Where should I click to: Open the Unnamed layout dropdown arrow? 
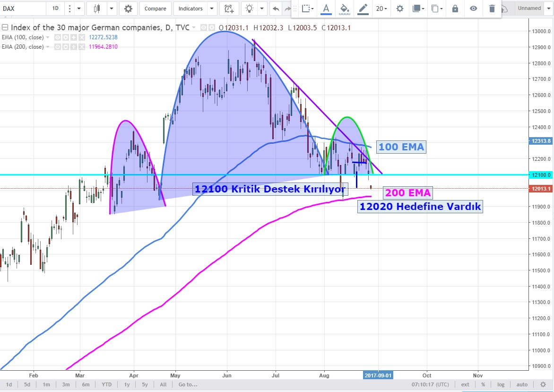tap(548, 9)
